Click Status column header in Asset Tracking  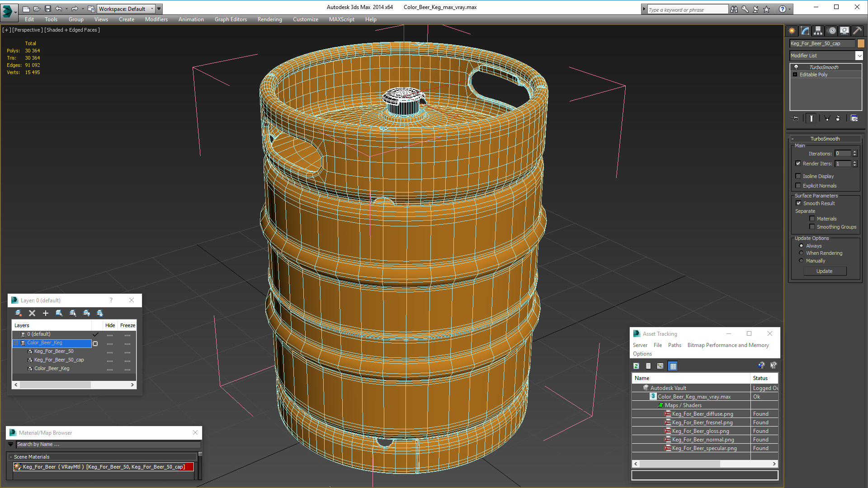click(764, 378)
